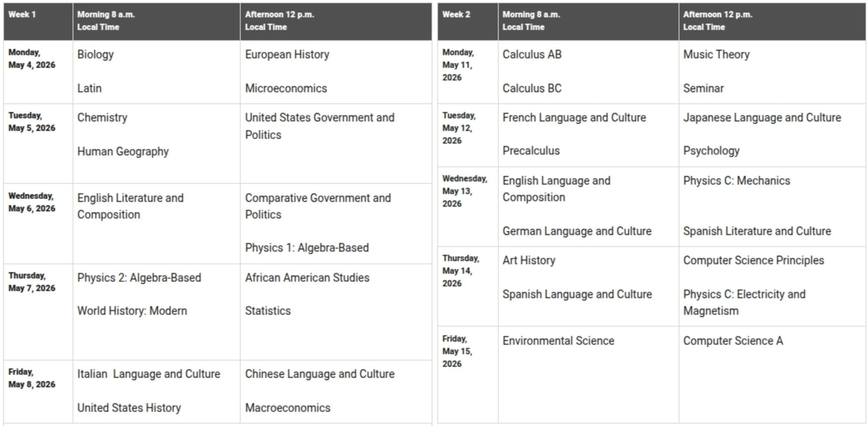This screenshot has height=426, width=868.
Task: Click Microeconomics in the Monday afternoon slot
Action: (x=286, y=88)
